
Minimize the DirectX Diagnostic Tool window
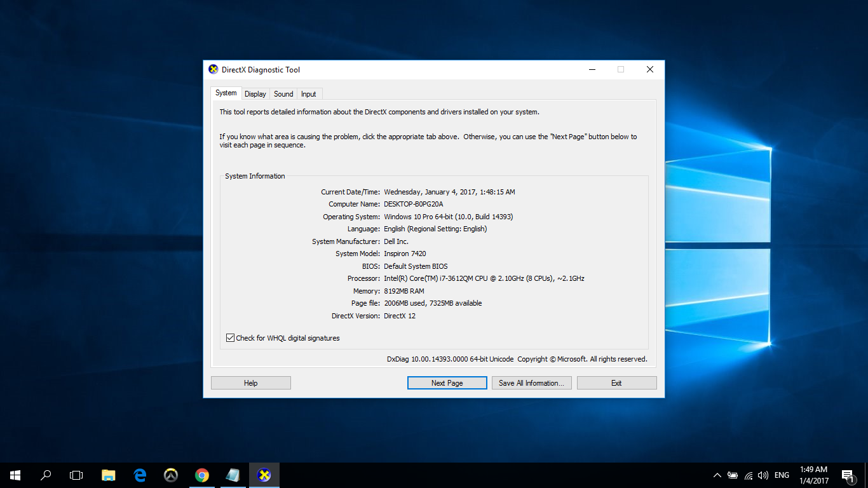click(x=592, y=69)
